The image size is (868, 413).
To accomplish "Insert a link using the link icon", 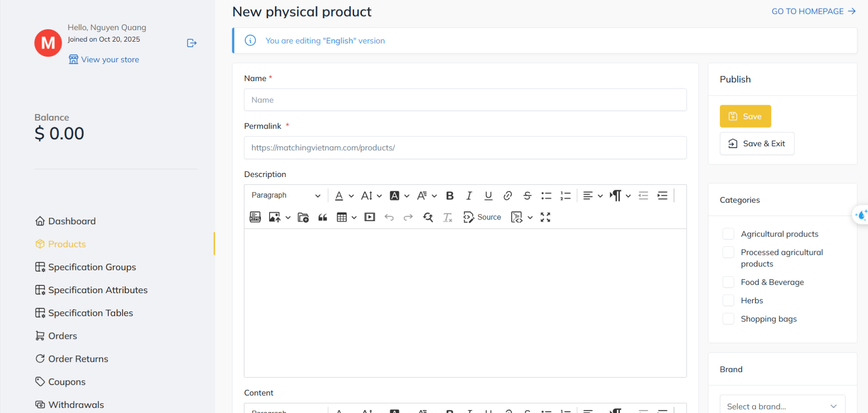I will point(507,196).
